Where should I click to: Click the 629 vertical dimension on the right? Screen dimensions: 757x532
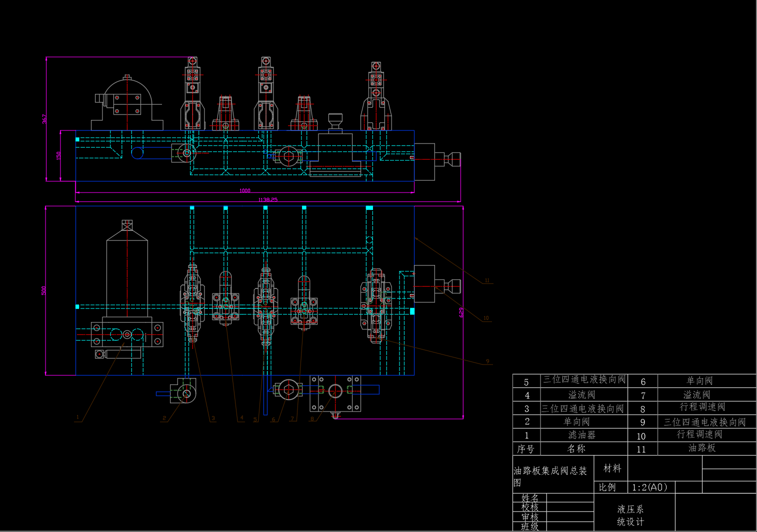click(461, 312)
